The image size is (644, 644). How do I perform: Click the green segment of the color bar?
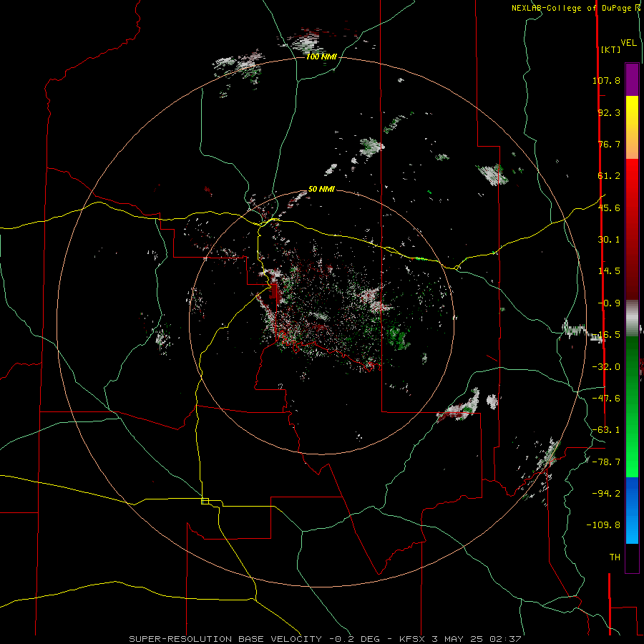(x=632, y=406)
